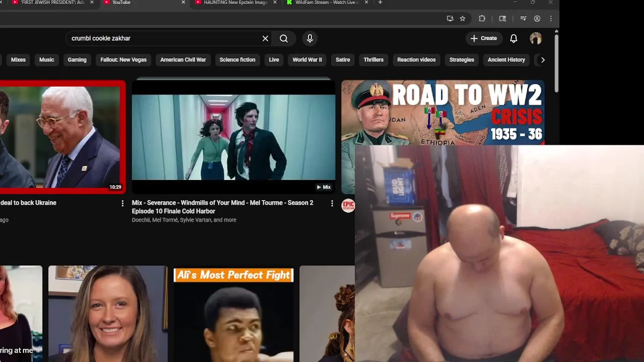Click the Mix badge on Severance thumbnail
644x362 pixels.
point(324,187)
